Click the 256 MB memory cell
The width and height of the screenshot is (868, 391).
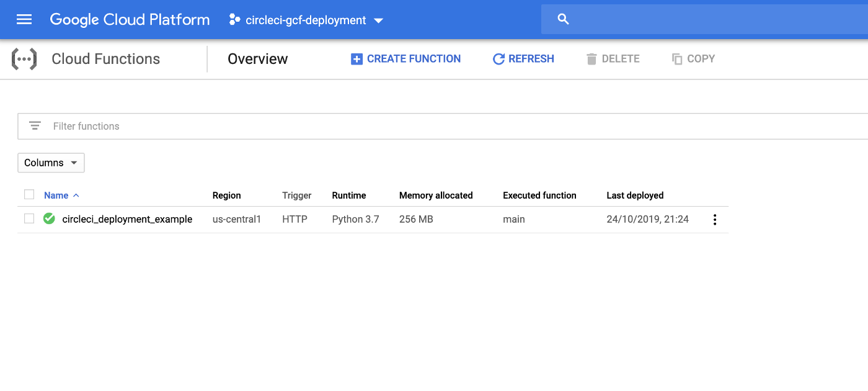click(416, 219)
